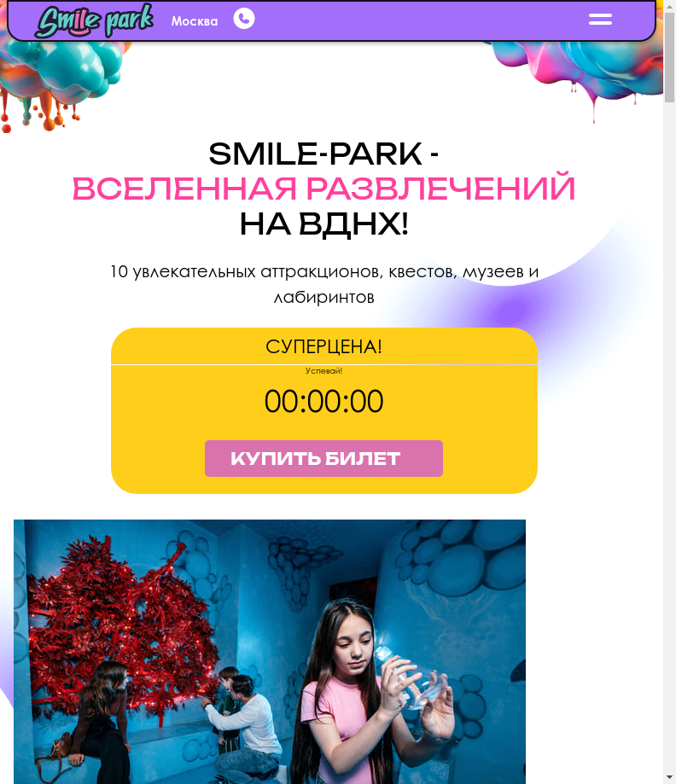Viewport: 676px width, 784px height.
Task: Click the Успевай! label
Action: [x=323, y=371]
